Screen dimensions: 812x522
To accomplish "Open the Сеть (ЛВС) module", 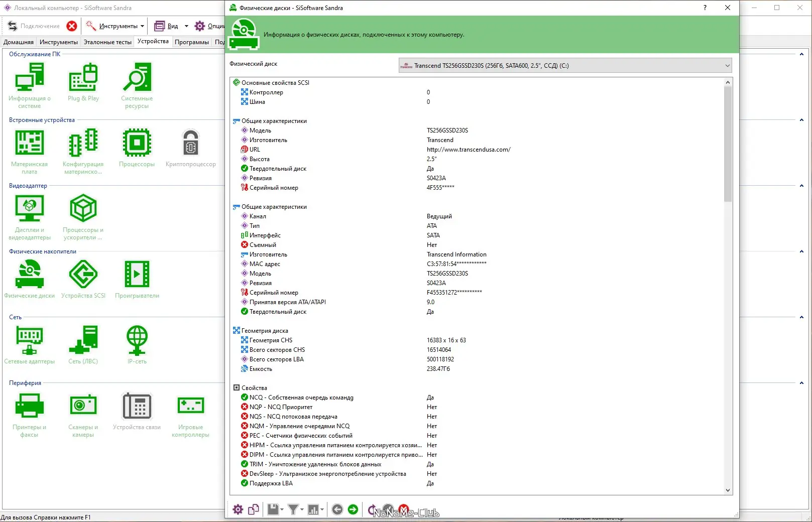I will [x=83, y=345].
